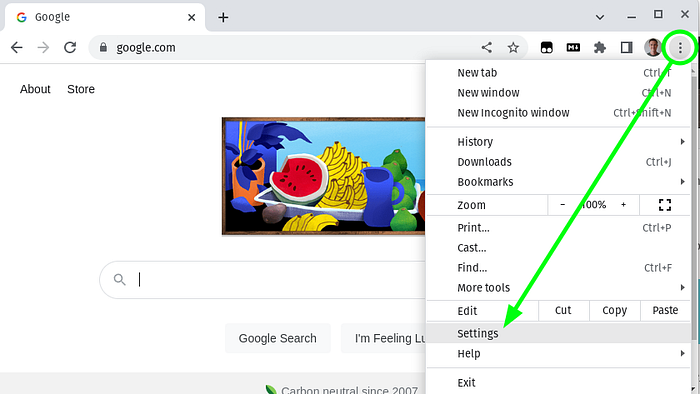This screenshot has width=700, height=394.
Task: Click the profile avatar picture
Action: point(653,47)
